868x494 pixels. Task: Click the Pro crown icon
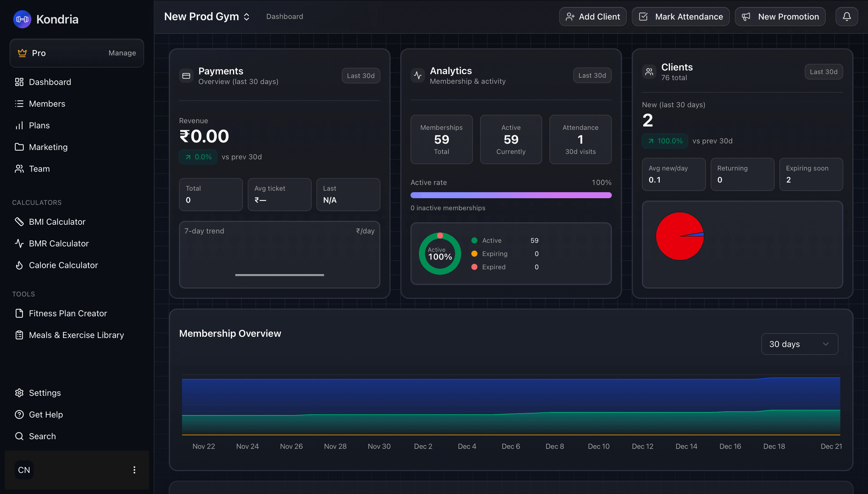click(22, 53)
